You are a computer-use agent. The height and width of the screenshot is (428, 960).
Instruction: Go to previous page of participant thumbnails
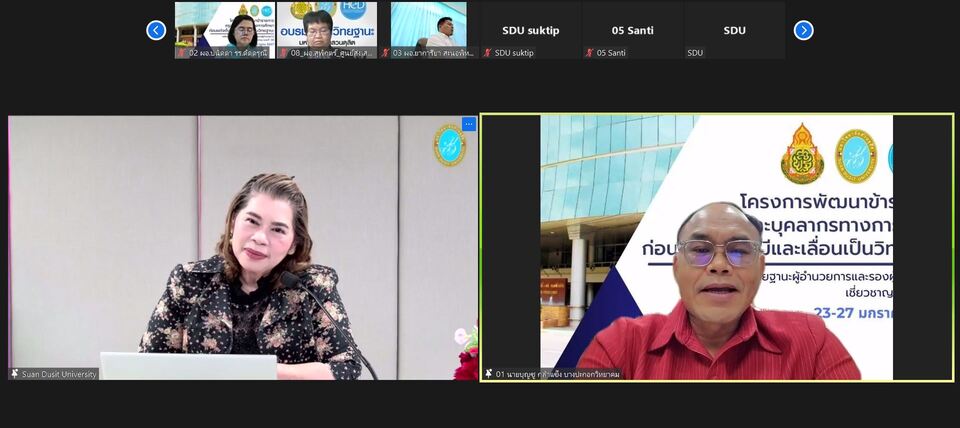point(156,30)
